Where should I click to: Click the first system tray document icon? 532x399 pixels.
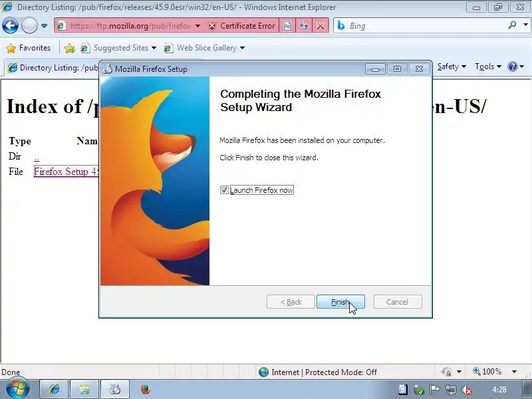[402, 390]
